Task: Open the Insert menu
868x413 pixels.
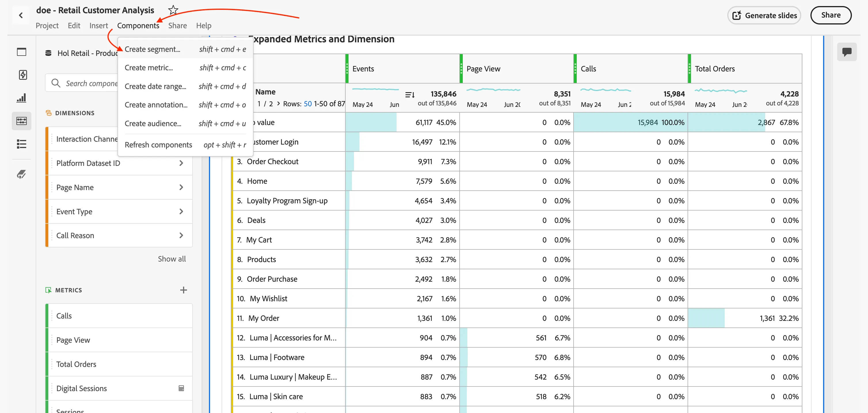Action: 98,26
